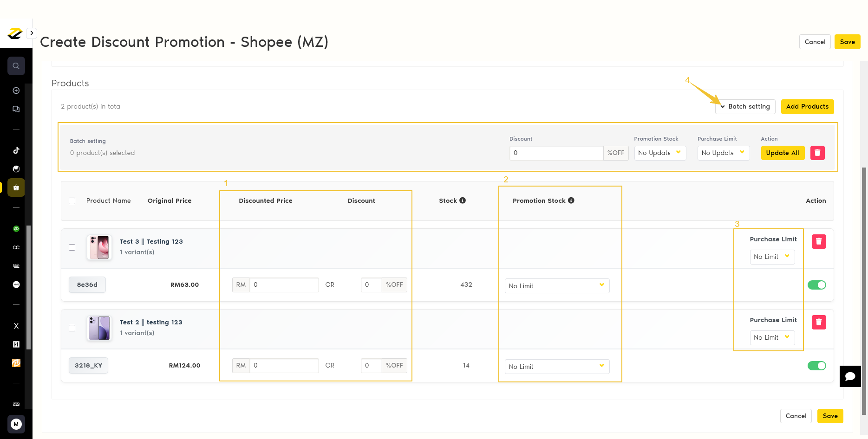Open the chat support bubble
868x439 pixels.
[x=850, y=376]
